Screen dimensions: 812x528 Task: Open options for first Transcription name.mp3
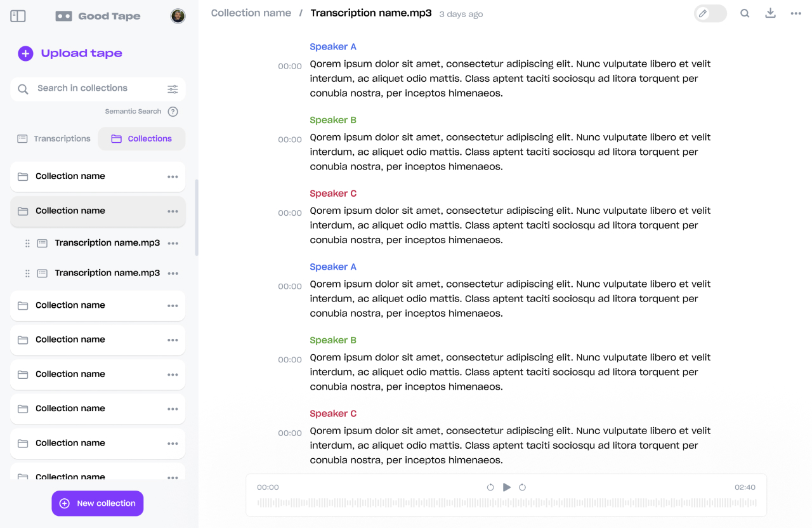point(173,243)
